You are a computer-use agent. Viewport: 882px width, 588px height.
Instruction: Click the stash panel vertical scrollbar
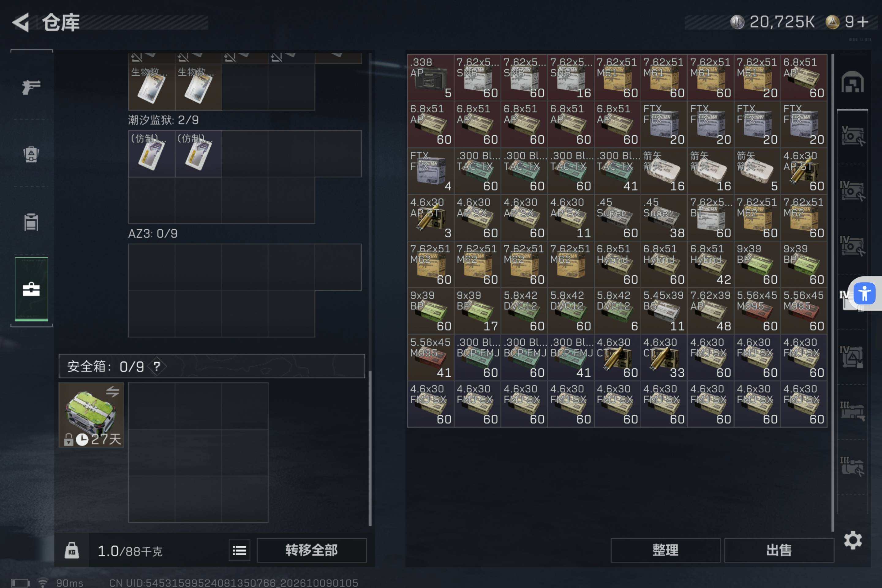pos(832,292)
